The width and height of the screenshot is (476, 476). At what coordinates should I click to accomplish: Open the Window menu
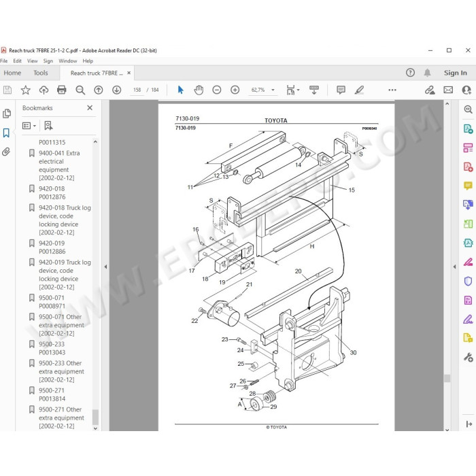click(x=68, y=61)
